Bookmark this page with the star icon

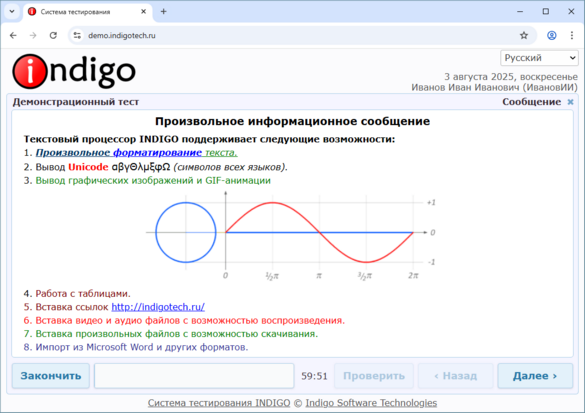click(x=524, y=35)
